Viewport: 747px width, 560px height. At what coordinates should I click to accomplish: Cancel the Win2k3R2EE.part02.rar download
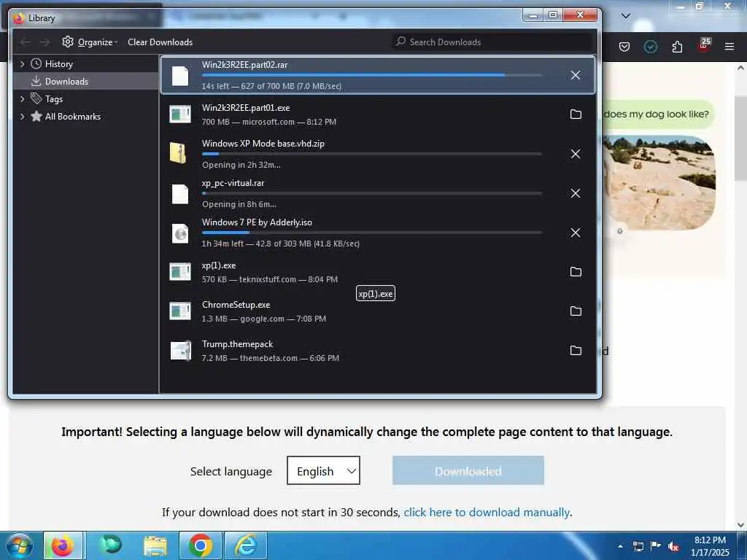[x=576, y=75]
